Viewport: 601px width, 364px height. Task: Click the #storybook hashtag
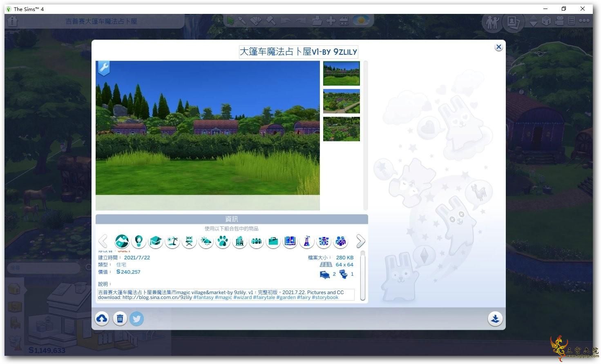click(325, 297)
